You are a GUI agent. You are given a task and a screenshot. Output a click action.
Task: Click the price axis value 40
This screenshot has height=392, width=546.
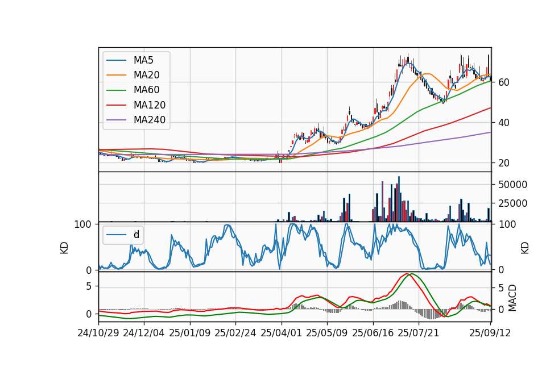point(503,123)
